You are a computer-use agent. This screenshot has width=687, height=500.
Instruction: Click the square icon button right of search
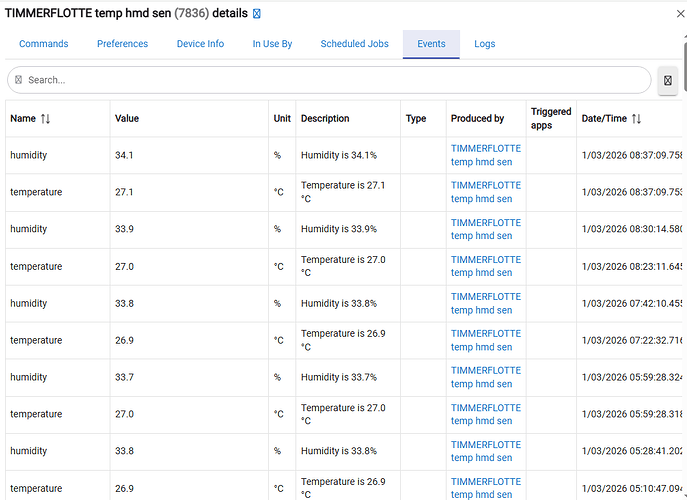tap(668, 81)
